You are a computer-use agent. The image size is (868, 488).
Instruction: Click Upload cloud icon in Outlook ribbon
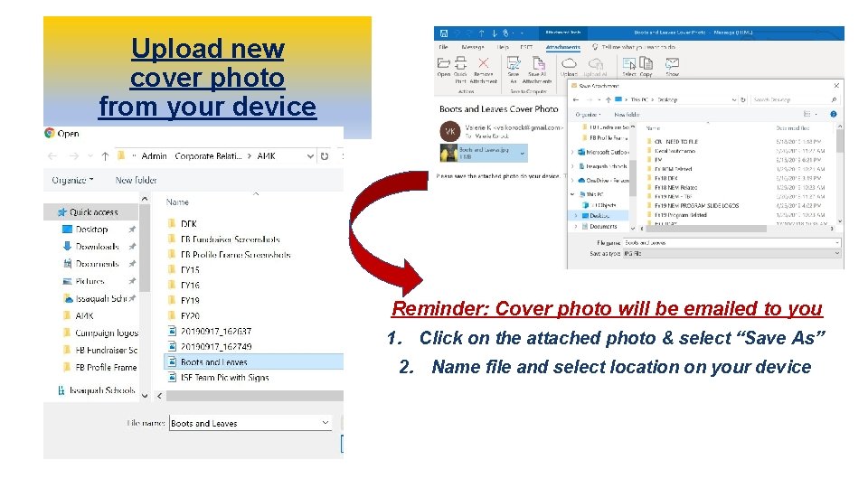click(569, 63)
